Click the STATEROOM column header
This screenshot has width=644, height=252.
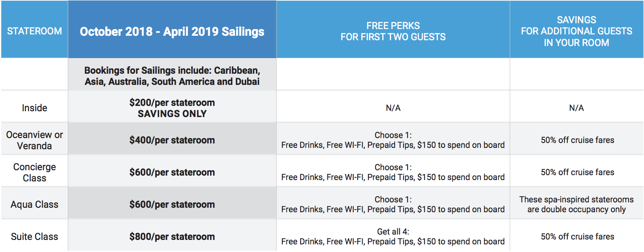click(x=34, y=32)
